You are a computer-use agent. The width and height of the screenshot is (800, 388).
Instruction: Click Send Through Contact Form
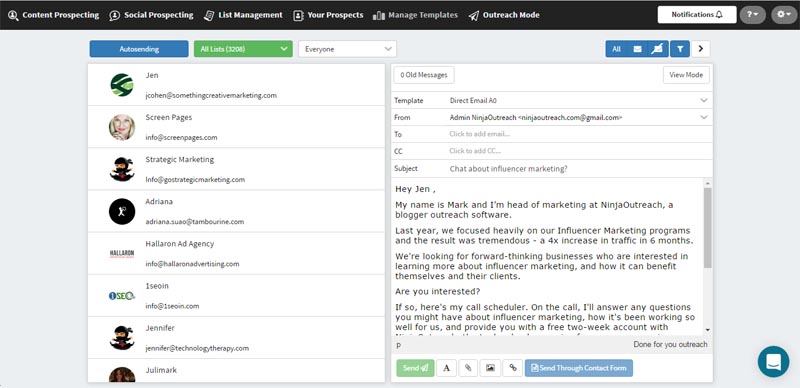click(x=579, y=368)
